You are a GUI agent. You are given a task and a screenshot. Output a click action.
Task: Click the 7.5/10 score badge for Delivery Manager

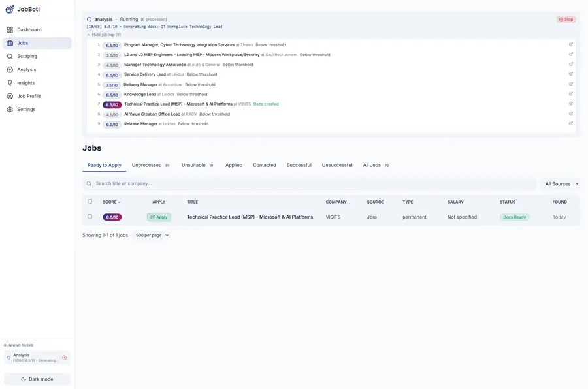[112, 85]
